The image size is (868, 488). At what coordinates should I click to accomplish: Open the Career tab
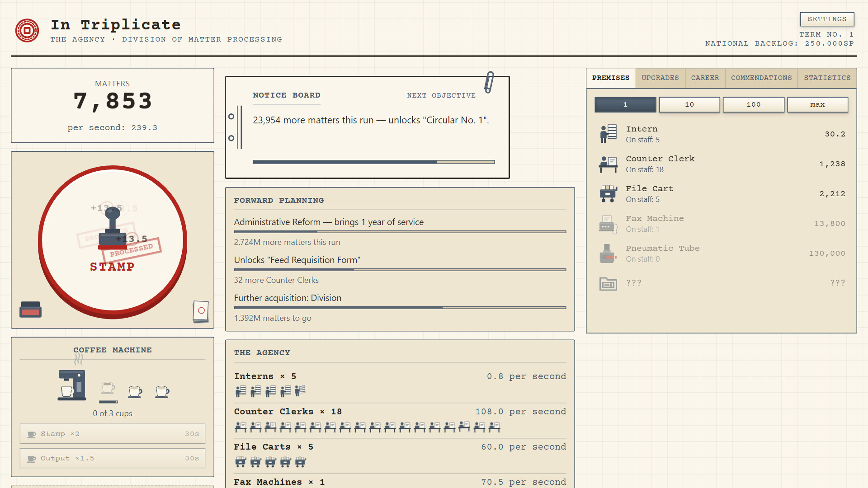tap(705, 78)
